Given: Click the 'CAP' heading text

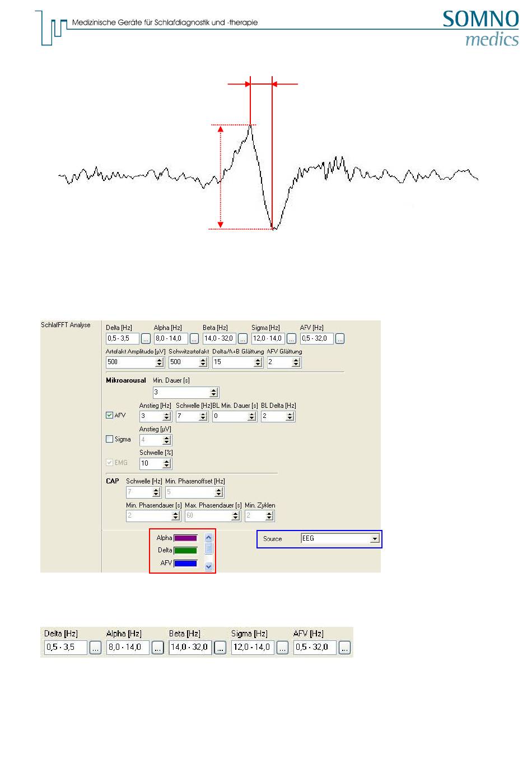Looking at the screenshot, I should [113, 481].
